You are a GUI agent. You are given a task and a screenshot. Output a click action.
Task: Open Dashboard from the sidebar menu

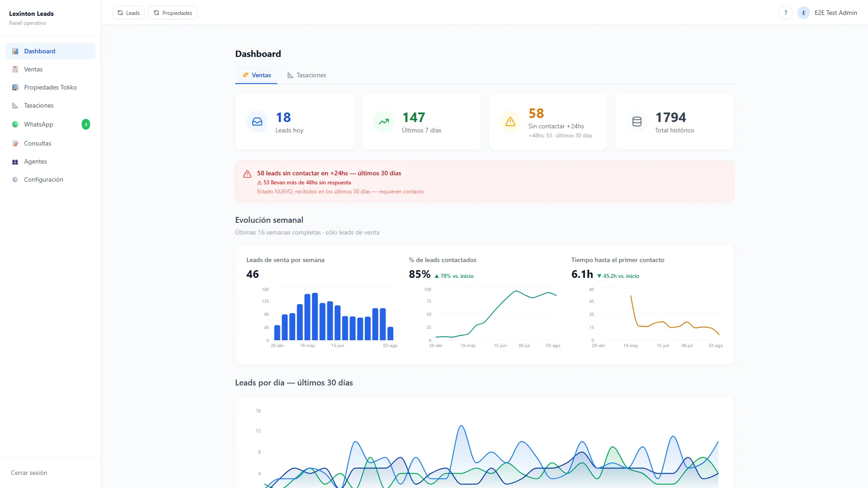51,51
